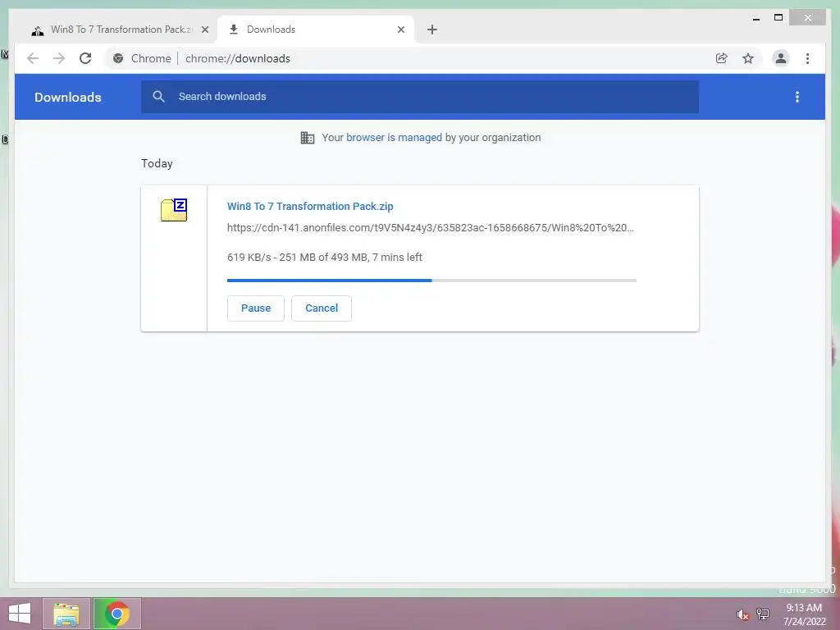Open Win8 To 7 Transformation Pack.zip link
840x630 pixels.
[x=310, y=206]
